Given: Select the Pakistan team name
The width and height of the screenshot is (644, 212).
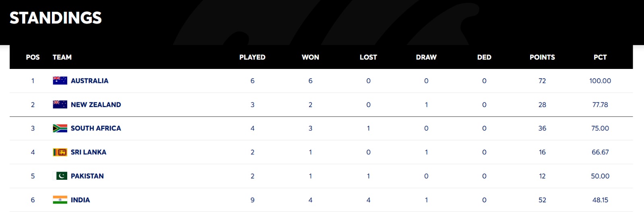Looking at the screenshot, I should click(x=87, y=176).
